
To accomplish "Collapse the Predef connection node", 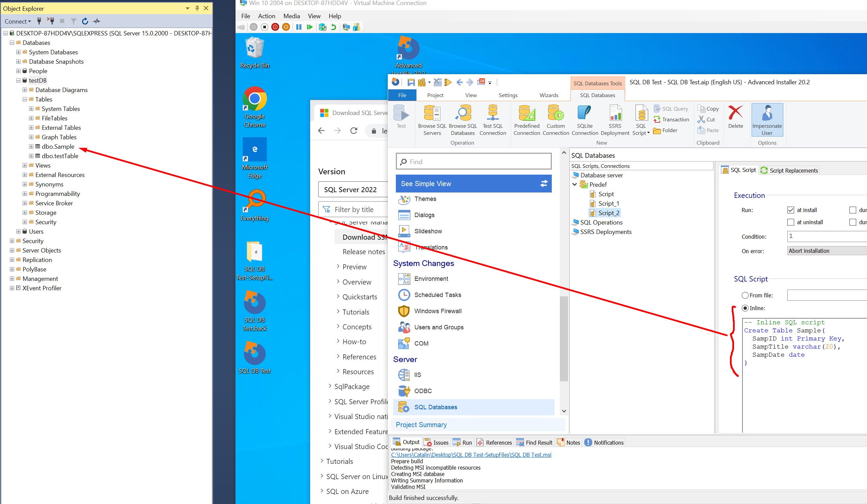I will pyautogui.click(x=574, y=184).
